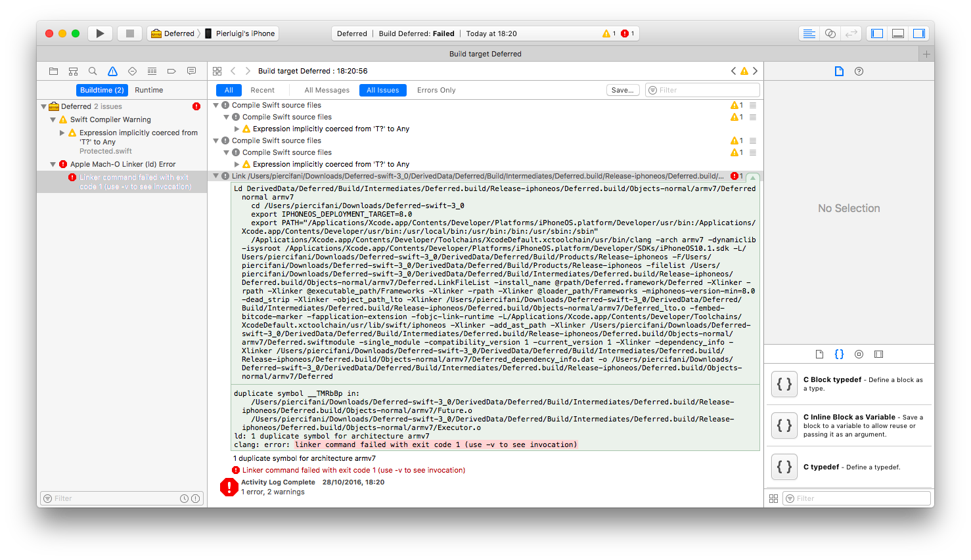Open the Symbol navigator icon
The width and height of the screenshot is (971, 560).
[73, 71]
